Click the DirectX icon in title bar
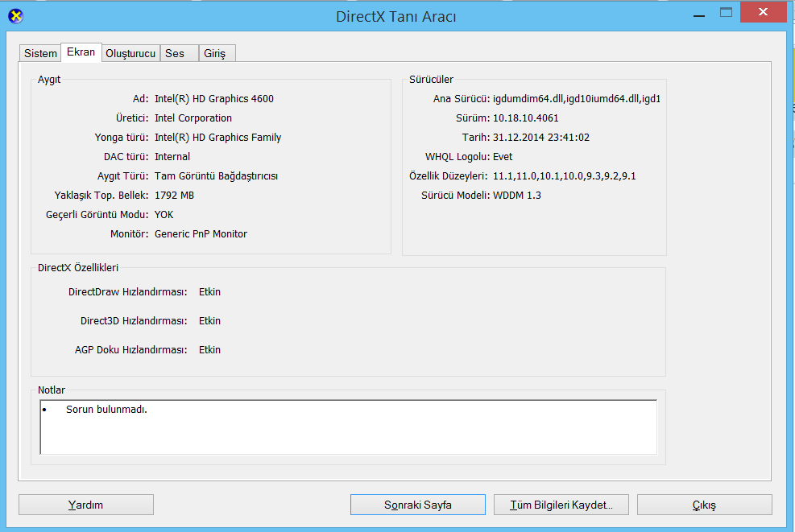795x532 pixels. [16, 16]
